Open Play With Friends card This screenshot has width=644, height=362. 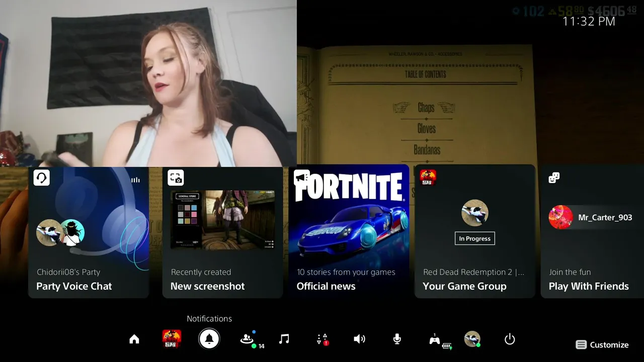592,232
